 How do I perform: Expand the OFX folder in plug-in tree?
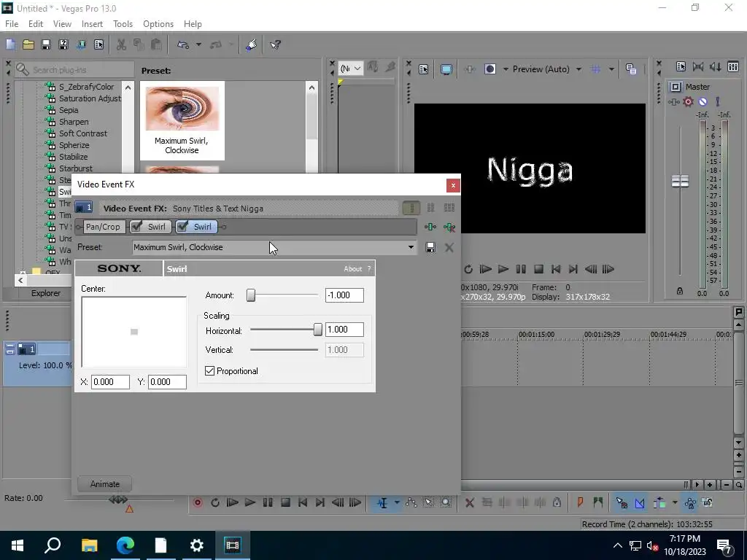[23, 273]
